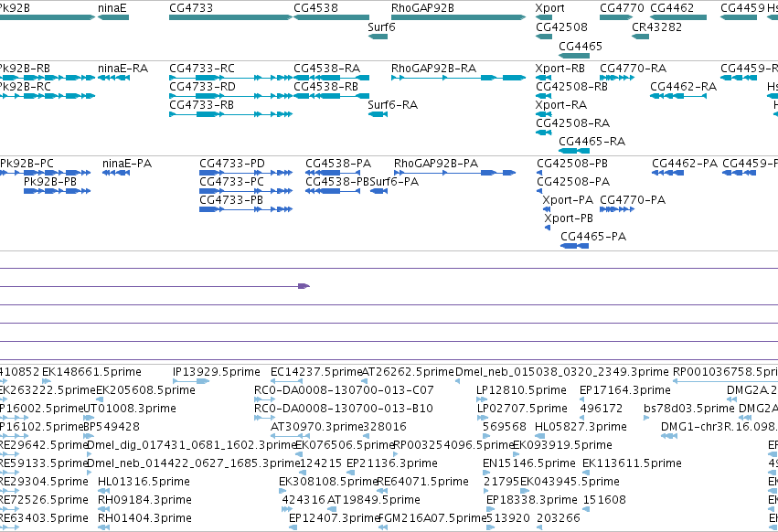778x532 pixels.
Task: Select the EP17164.3prime label
Action: click(625, 390)
